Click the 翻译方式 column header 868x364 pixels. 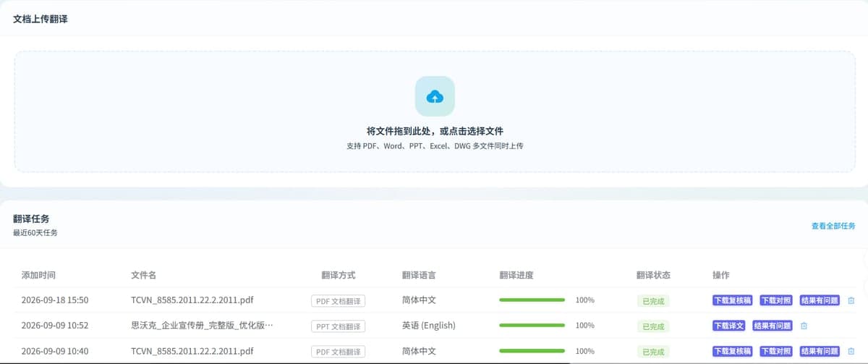click(339, 275)
